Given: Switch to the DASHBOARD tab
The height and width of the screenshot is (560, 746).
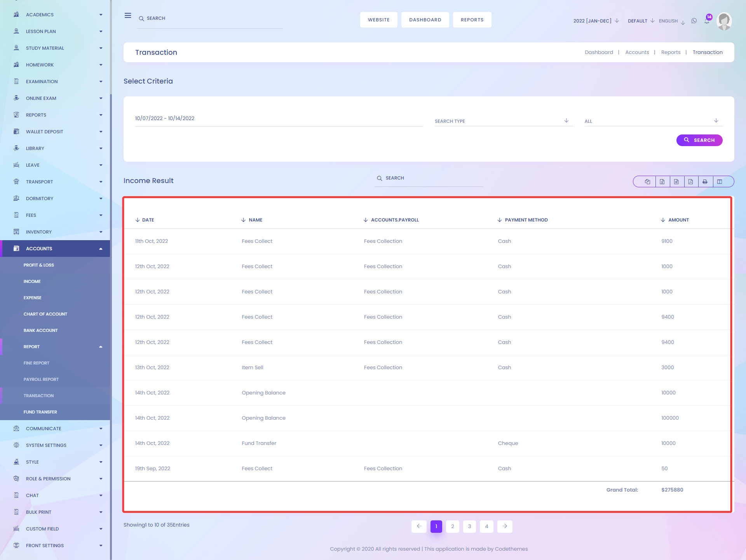Looking at the screenshot, I should point(425,19).
